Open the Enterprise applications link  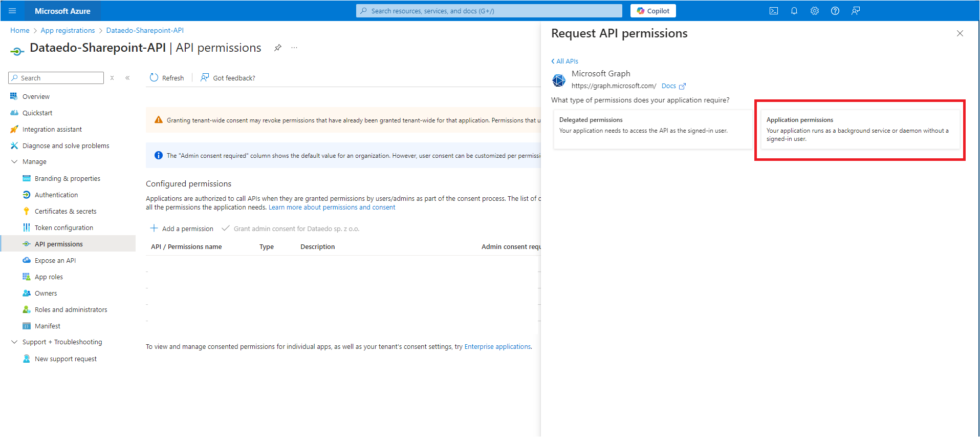(x=497, y=347)
